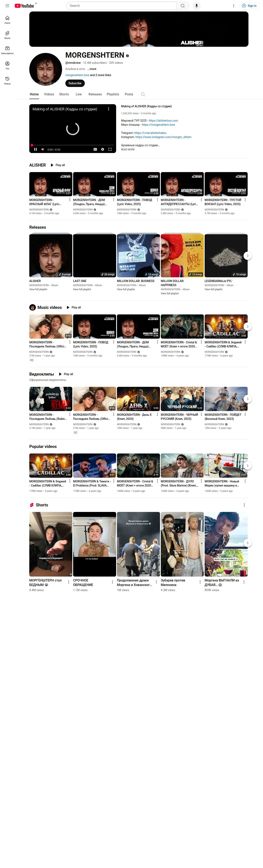The width and height of the screenshot is (263, 868).
Task: Expand channel description with ...more
Action: click(92, 69)
